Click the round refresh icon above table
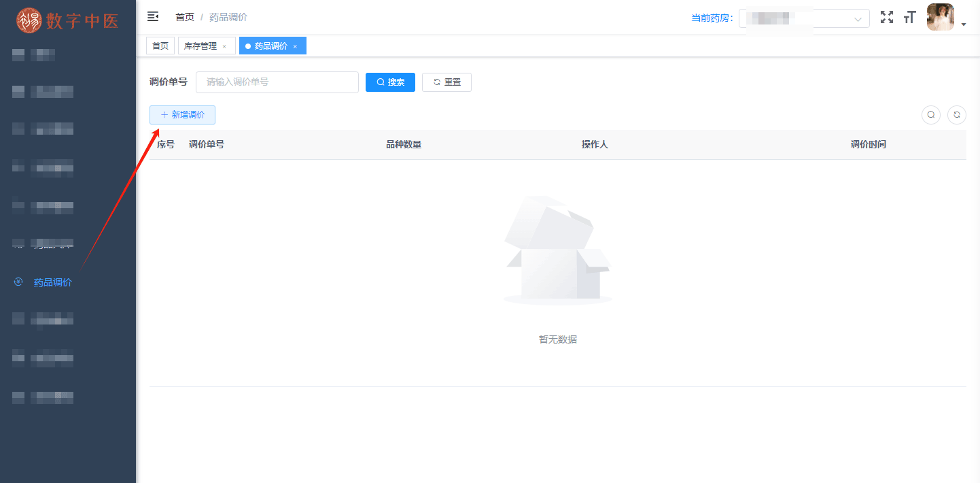Image resolution: width=980 pixels, height=483 pixels. (956, 115)
